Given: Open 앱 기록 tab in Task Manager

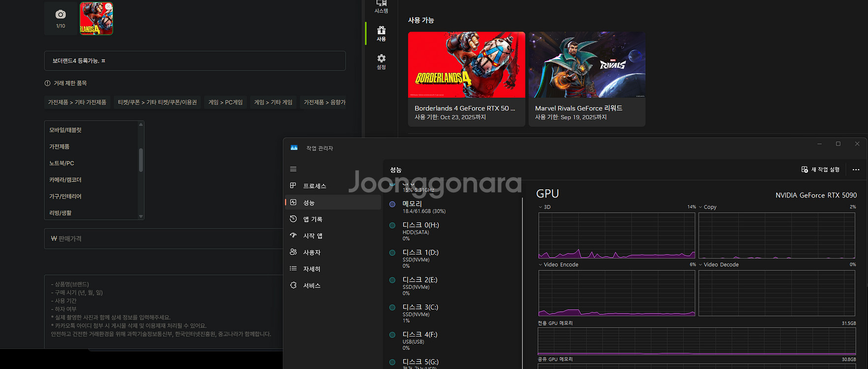Looking at the screenshot, I should point(333,219).
